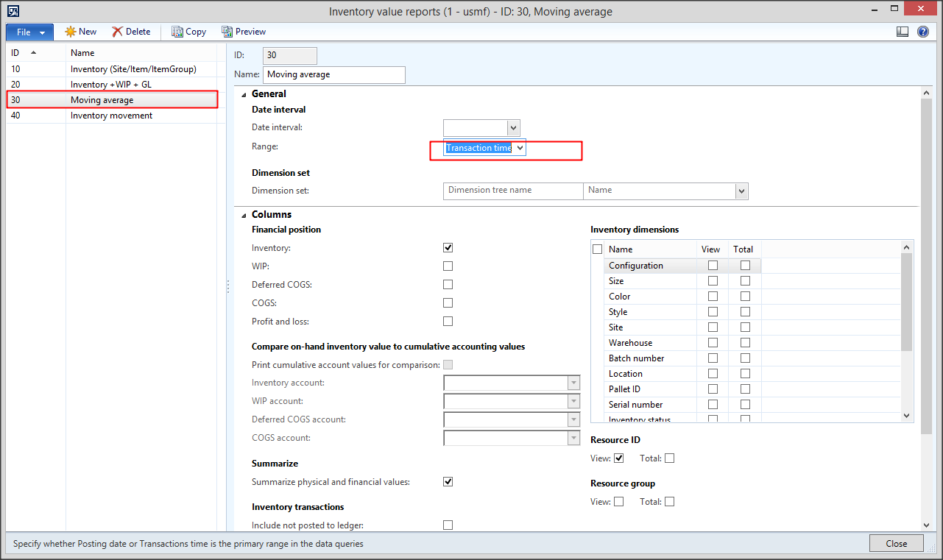This screenshot has height=560, width=943.
Task: Toggle the show grid layout icon near top right
Action: 903,31
